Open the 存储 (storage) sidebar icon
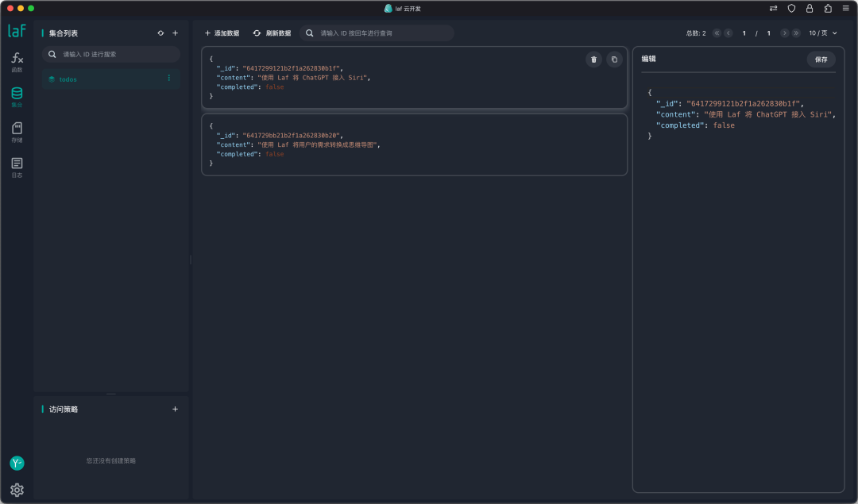This screenshot has height=504, width=858. tap(17, 132)
